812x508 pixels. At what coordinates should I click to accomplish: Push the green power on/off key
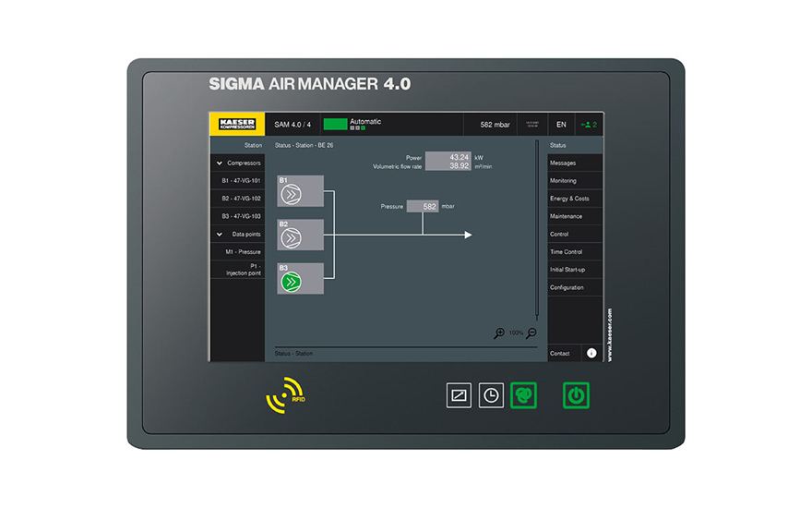click(576, 395)
